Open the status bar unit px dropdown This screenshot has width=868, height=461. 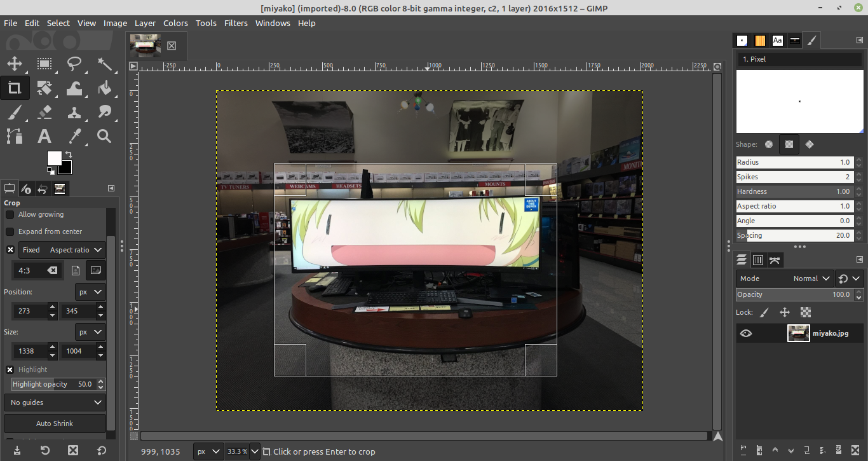coord(207,451)
